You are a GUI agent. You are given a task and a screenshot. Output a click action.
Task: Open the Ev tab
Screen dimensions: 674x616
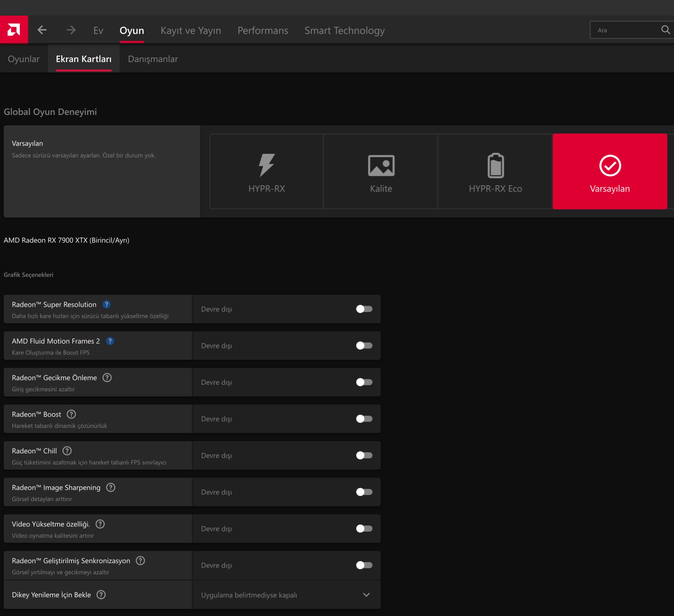pos(98,30)
